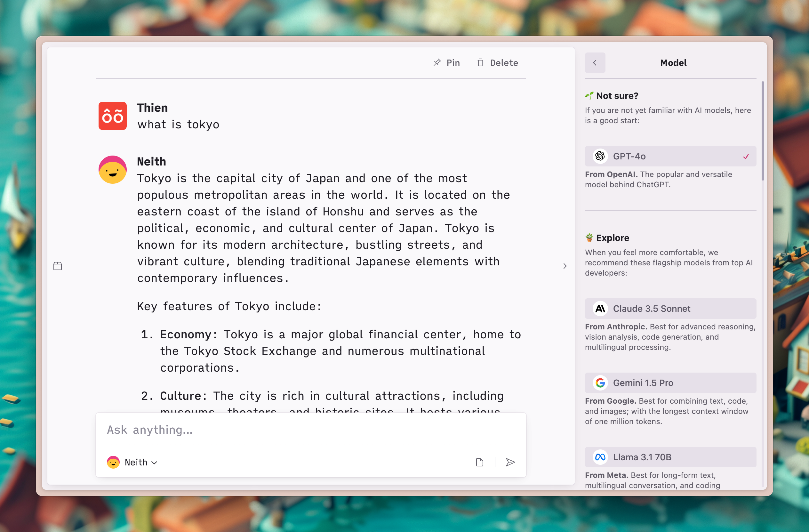
Task: Choose the Claude 3.5 Sonnet model
Action: pos(670,309)
